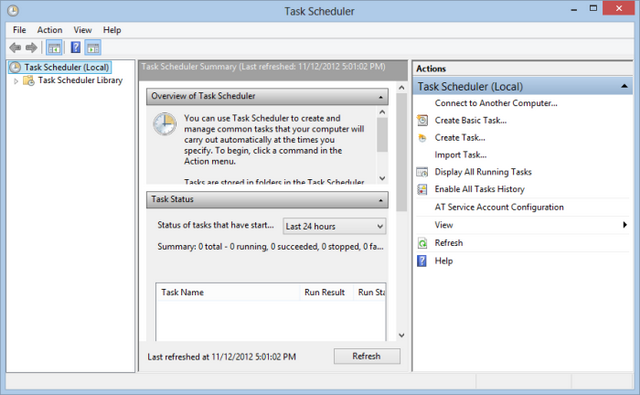
Task: Click the Create Basic Task icon
Action: [x=422, y=120]
